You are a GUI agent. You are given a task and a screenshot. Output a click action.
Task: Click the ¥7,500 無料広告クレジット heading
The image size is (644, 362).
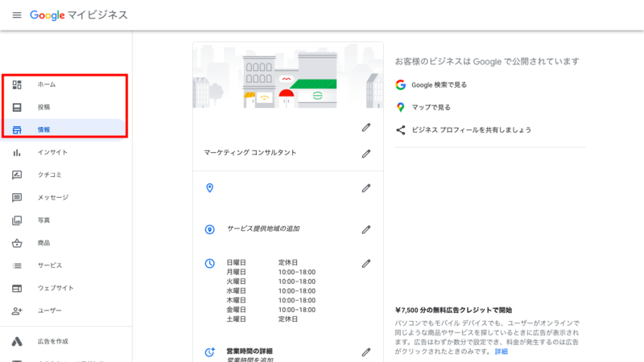point(453,310)
